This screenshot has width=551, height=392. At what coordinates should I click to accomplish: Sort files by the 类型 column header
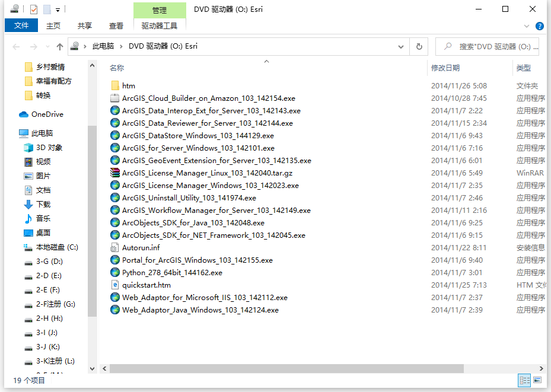click(523, 68)
